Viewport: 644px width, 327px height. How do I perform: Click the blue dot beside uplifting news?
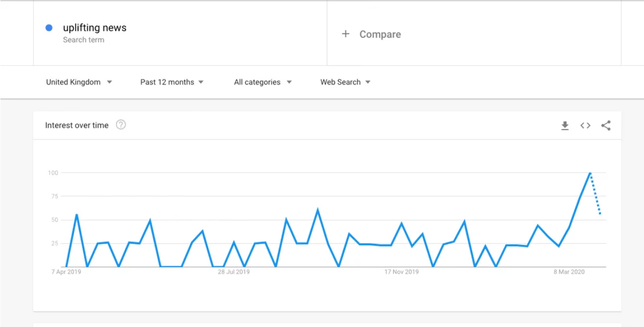pos(49,28)
